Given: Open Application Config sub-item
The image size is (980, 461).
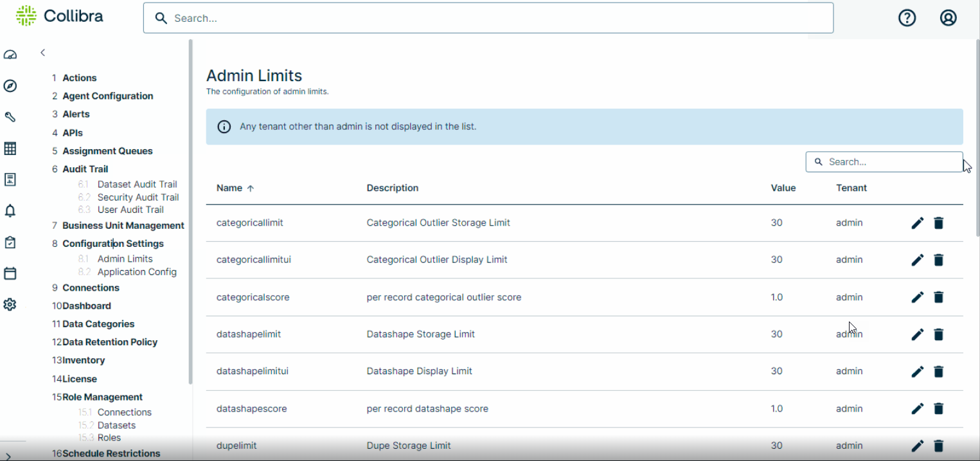Looking at the screenshot, I should [137, 272].
